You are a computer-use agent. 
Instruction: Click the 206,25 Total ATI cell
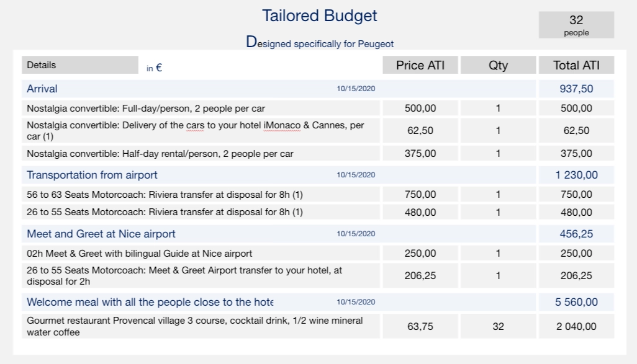coord(576,275)
